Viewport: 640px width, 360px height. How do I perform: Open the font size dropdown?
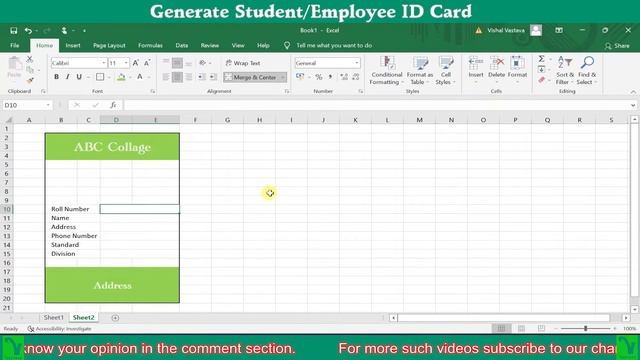click(x=126, y=63)
